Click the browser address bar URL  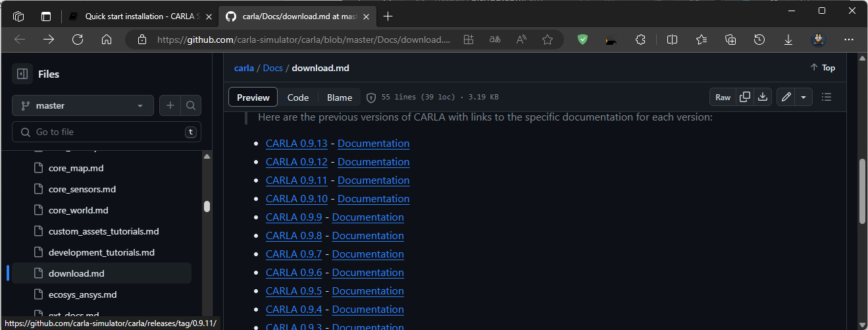click(303, 40)
